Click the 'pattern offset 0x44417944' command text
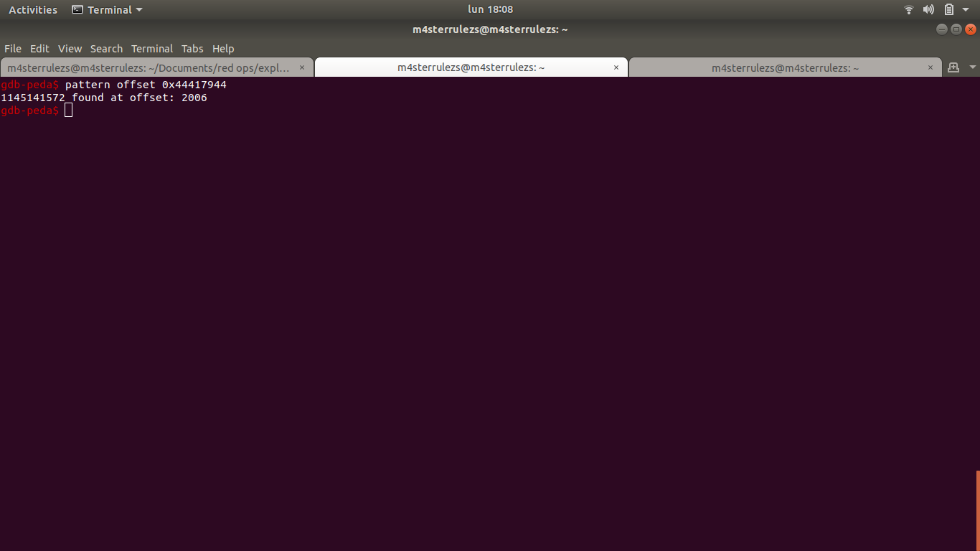The width and height of the screenshot is (980, 551). (146, 85)
